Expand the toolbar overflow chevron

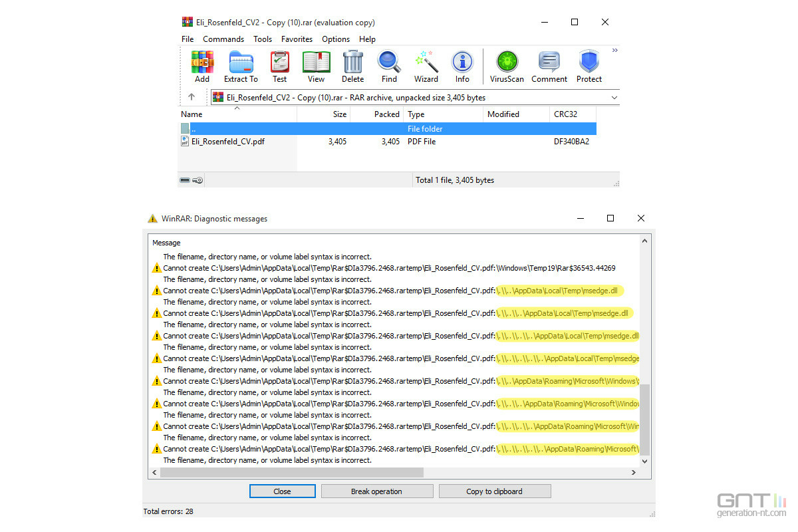615,51
